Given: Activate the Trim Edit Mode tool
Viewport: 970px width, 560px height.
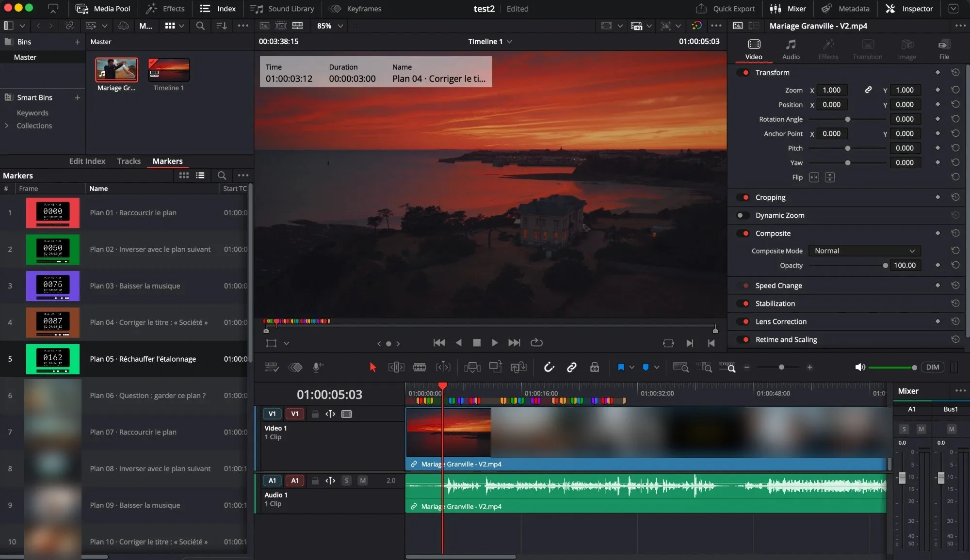Looking at the screenshot, I should tap(396, 367).
